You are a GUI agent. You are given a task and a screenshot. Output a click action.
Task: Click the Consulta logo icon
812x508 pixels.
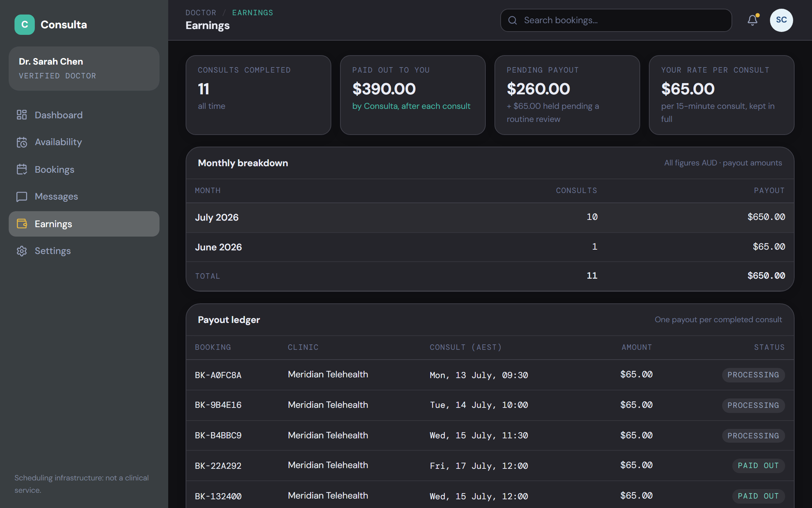click(x=25, y=25)
